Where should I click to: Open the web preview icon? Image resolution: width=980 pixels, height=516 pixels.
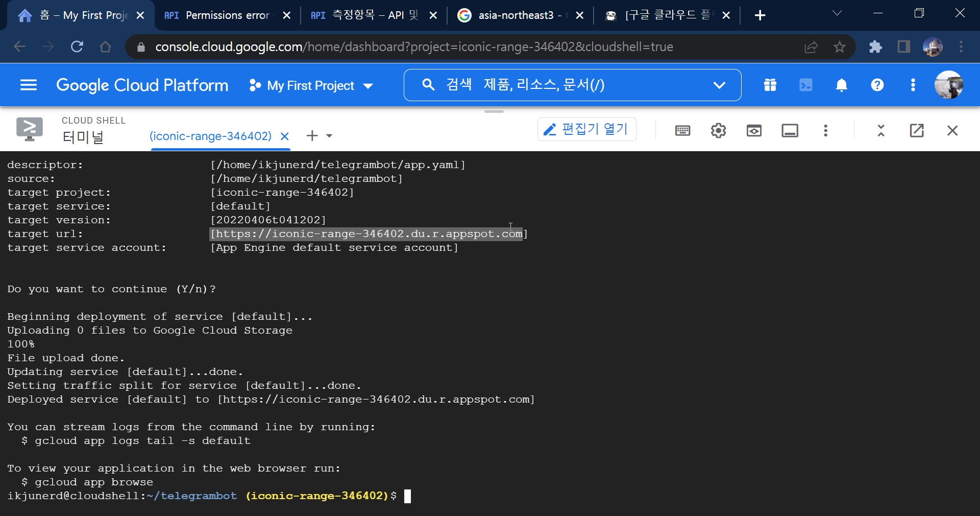coord(754,131)
